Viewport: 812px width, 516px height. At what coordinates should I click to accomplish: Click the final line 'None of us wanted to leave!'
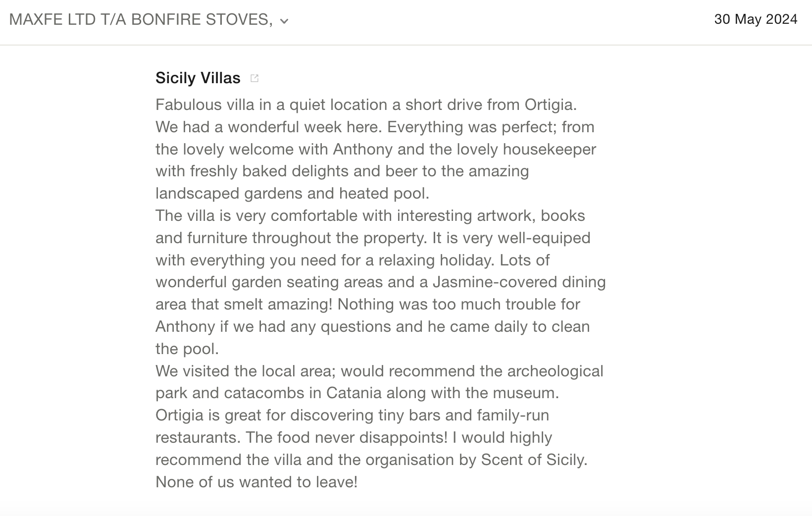pyautogui.click(x=256, y=482)
